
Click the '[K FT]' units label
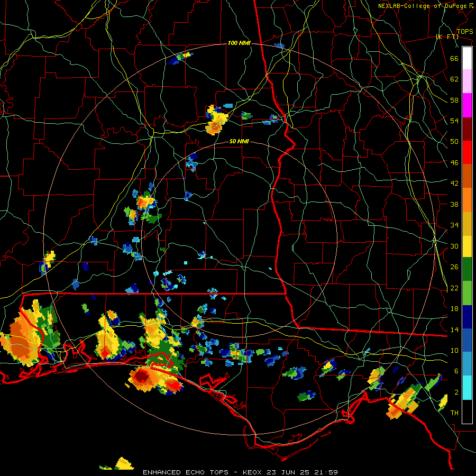(x=447, y=36)
